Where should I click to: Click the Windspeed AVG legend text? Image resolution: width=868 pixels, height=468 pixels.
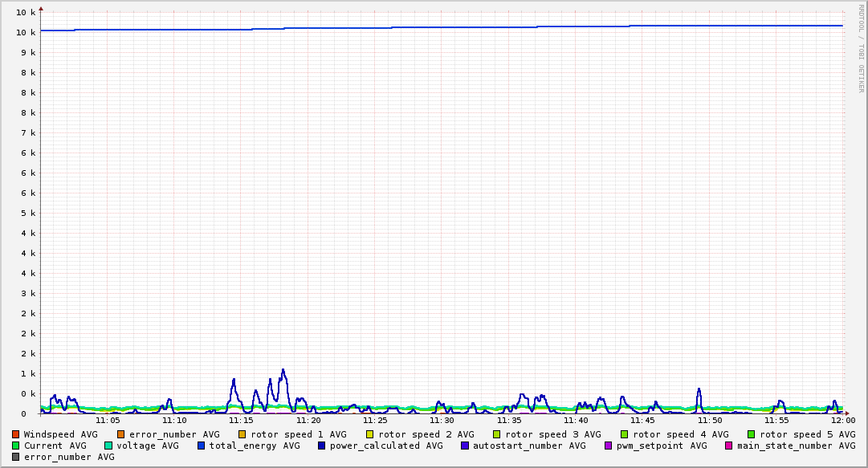coord(60,434)
